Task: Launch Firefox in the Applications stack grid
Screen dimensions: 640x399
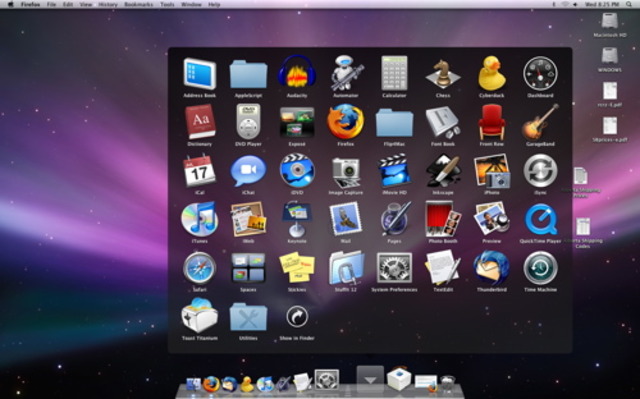Action: pos(345,121)
